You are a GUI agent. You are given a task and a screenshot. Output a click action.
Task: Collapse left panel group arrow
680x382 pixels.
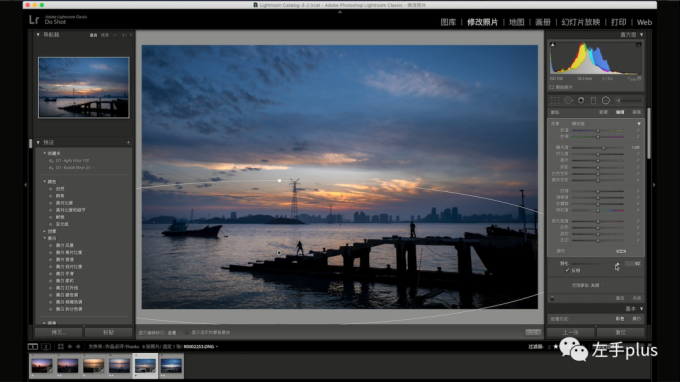click(x=25, y=185)
